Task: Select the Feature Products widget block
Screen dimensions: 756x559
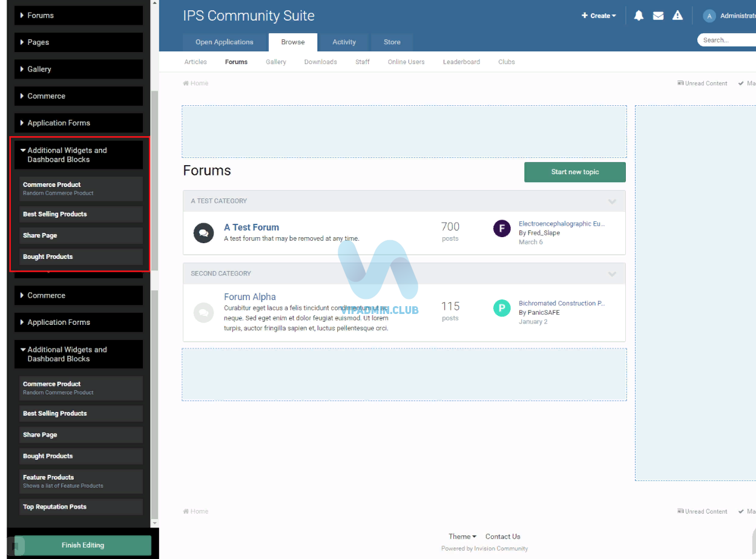Action: tap(81, 482)
